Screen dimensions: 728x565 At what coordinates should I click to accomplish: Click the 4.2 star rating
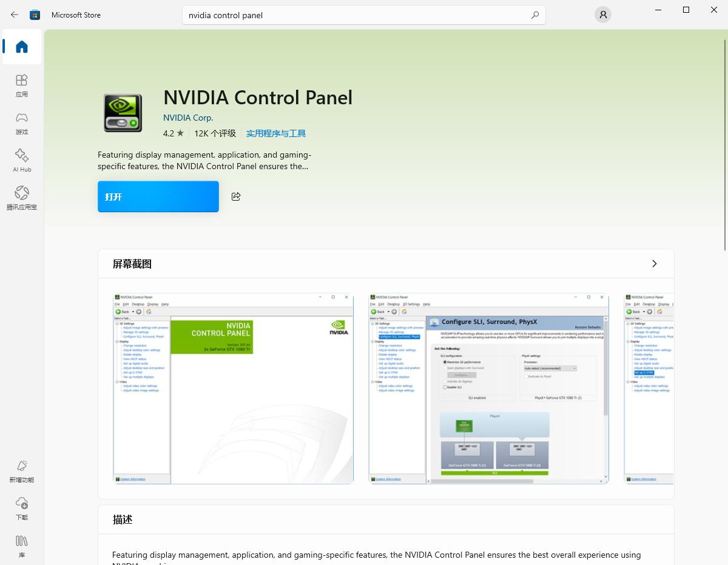tap(174, 133)
